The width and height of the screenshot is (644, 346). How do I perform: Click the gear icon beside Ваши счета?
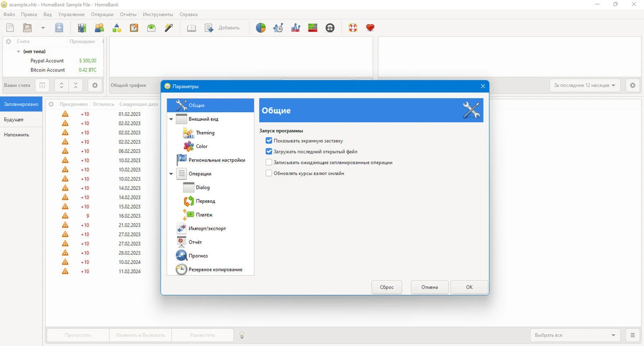tap(95, 85)
